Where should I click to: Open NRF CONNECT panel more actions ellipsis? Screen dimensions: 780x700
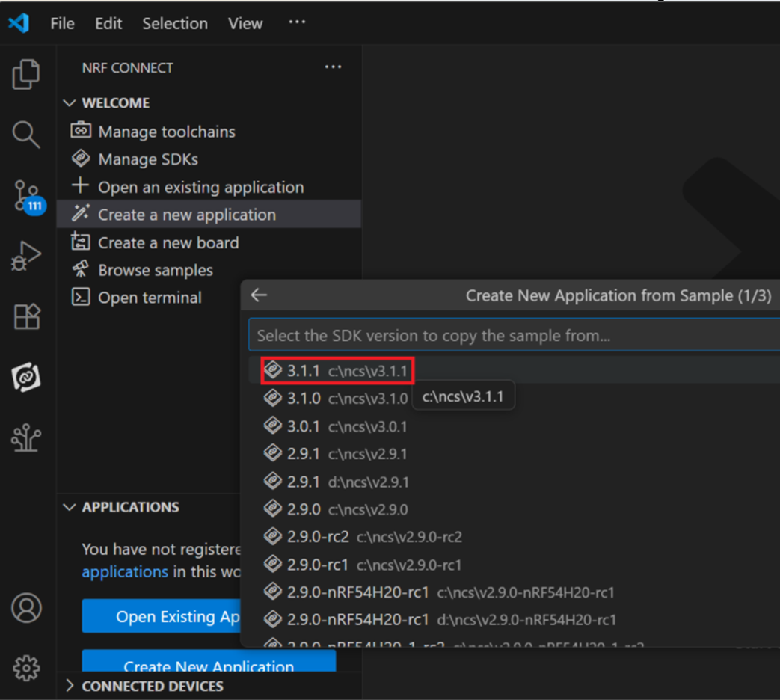333,67
